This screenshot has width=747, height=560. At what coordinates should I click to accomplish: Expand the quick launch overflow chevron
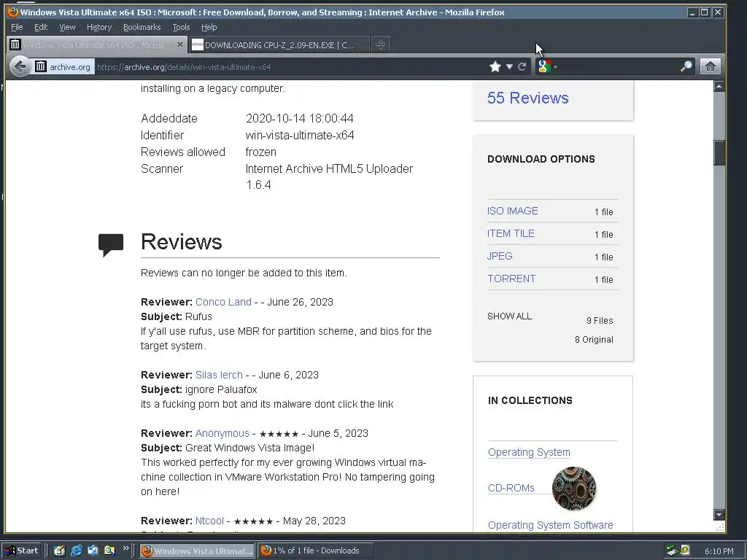pos(125,548)
